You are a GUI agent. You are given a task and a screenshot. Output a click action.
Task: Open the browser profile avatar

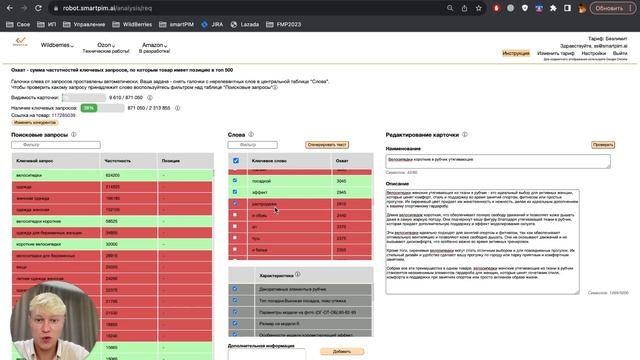pos(582,8)
